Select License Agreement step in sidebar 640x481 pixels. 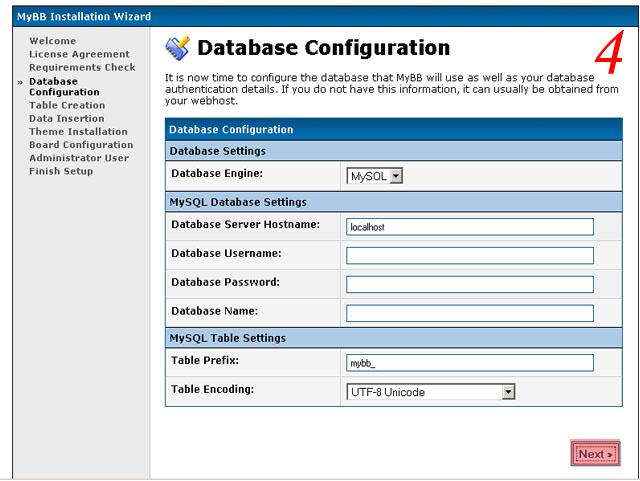(x=79, y=54)
